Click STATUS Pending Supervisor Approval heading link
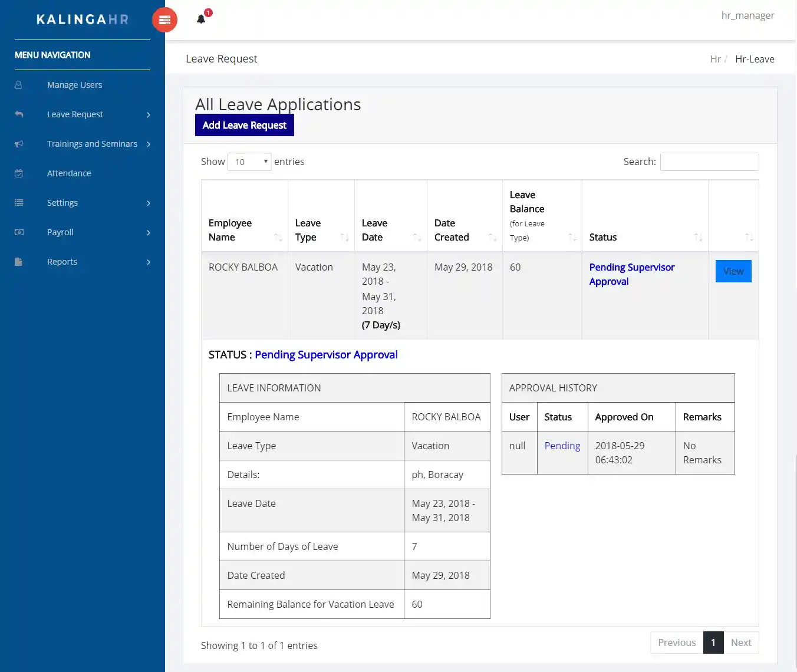Image resolution: width=797 pixels, height=672 pixels. (326, 354)
